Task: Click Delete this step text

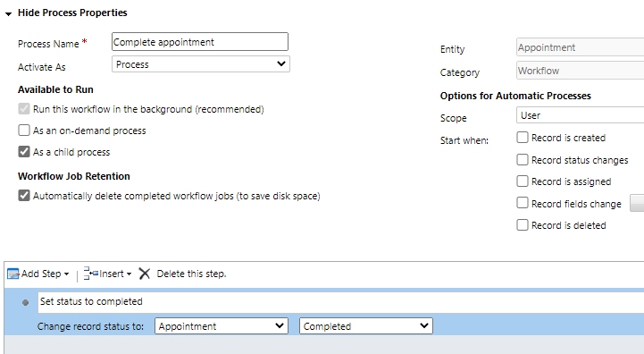Action: pyautogui.click(x=191, y=274)
